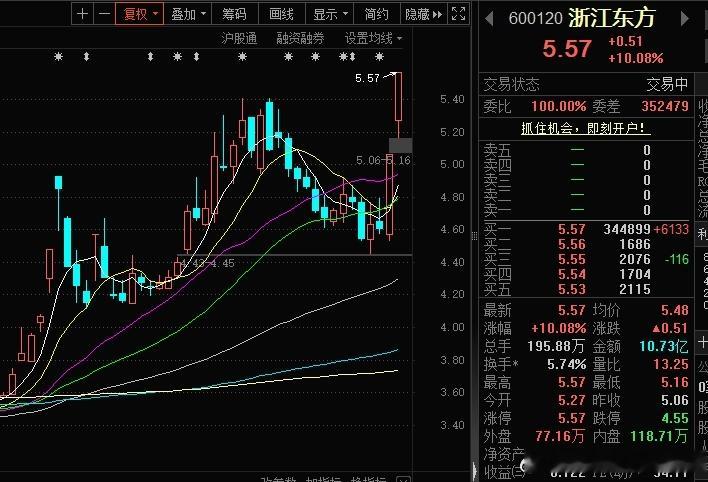Click the bid volume 344899
Screen dimensions: 708x482
point(627,229)
